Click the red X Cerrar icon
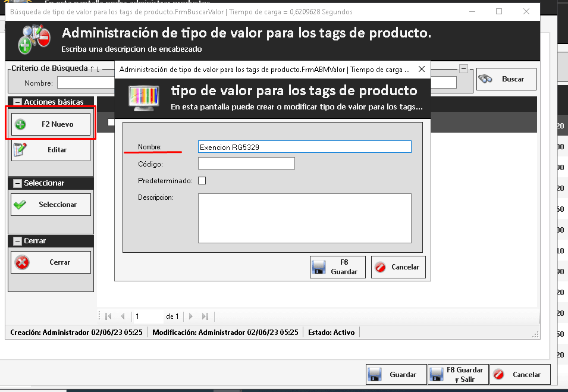 (22, 262)
